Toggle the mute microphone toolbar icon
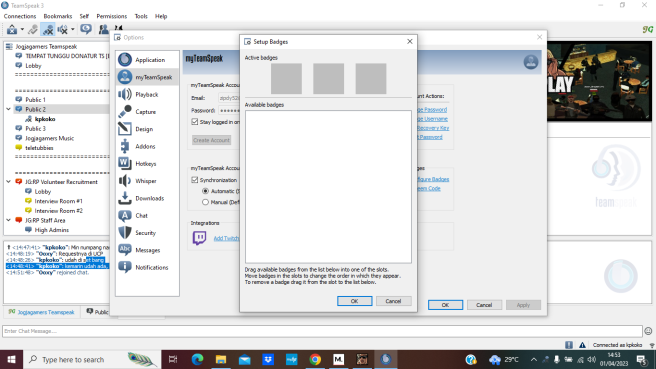The width and height of the screenshot is (656, 369). 48,29
